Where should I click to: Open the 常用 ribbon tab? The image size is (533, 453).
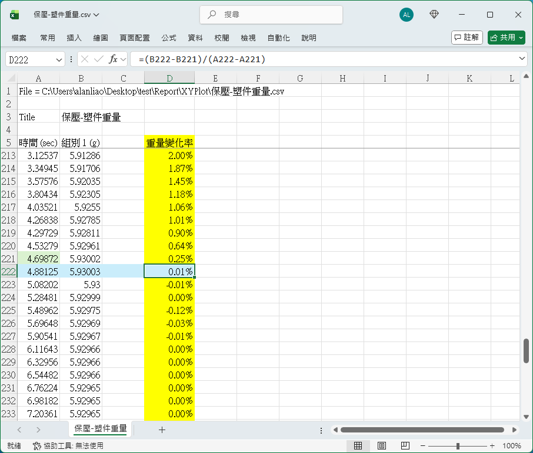48,38
